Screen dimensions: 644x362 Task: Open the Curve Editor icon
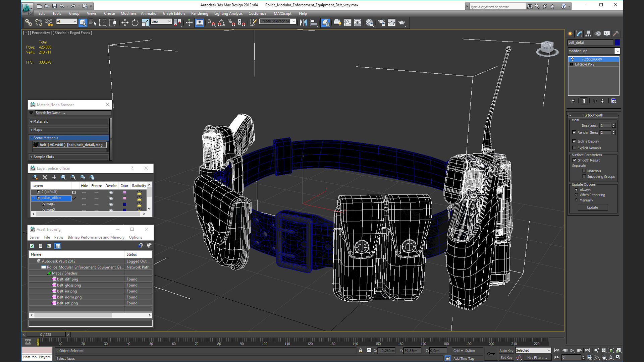(347, 22)
